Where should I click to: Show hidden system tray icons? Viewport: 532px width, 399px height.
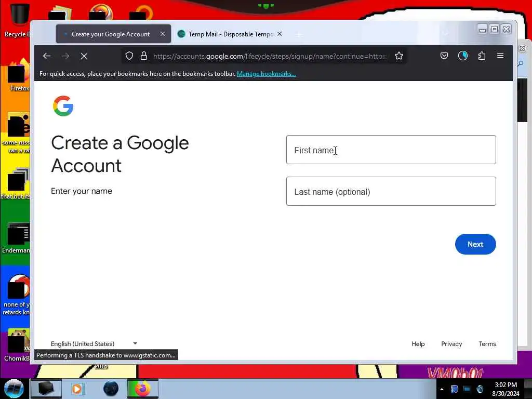[442, 389]
